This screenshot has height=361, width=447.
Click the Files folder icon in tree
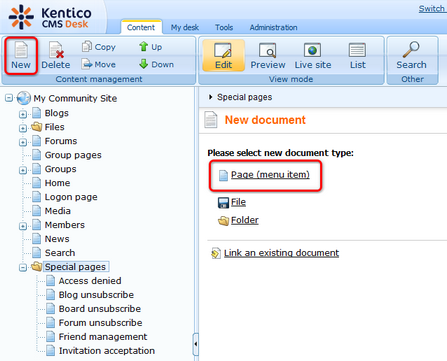click(37, 127)
